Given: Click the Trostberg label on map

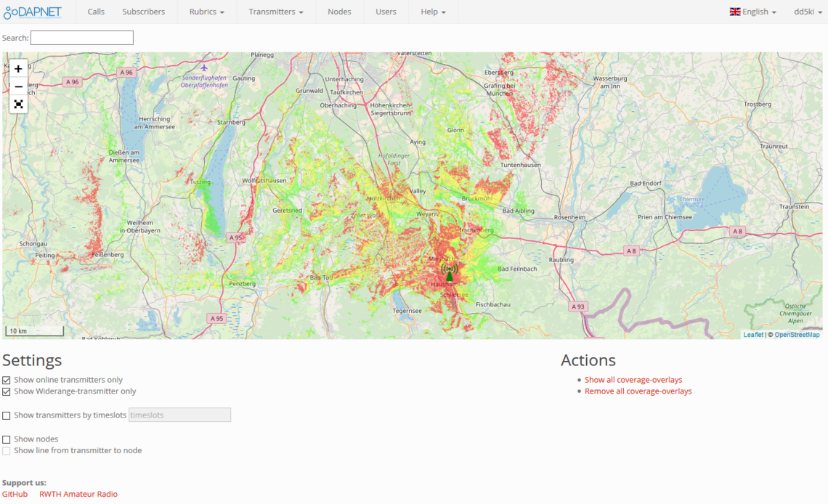Looking at the screenshot, I should (x=758, y=105).
